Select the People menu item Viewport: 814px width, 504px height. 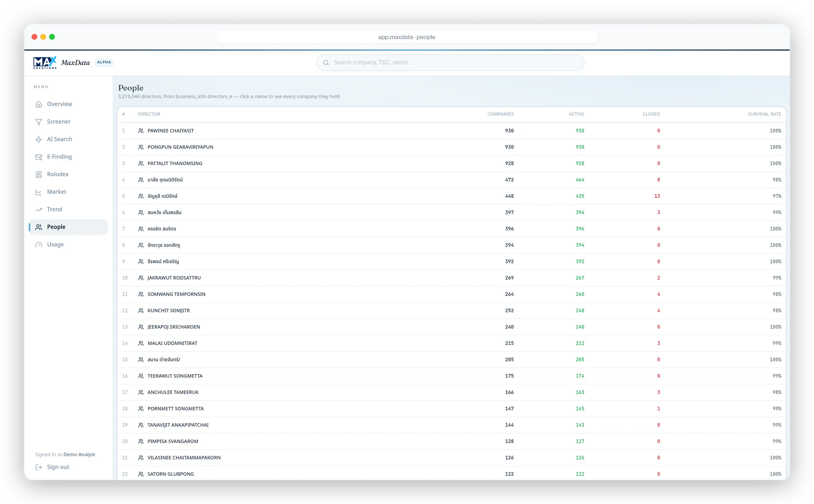point(69,227)
